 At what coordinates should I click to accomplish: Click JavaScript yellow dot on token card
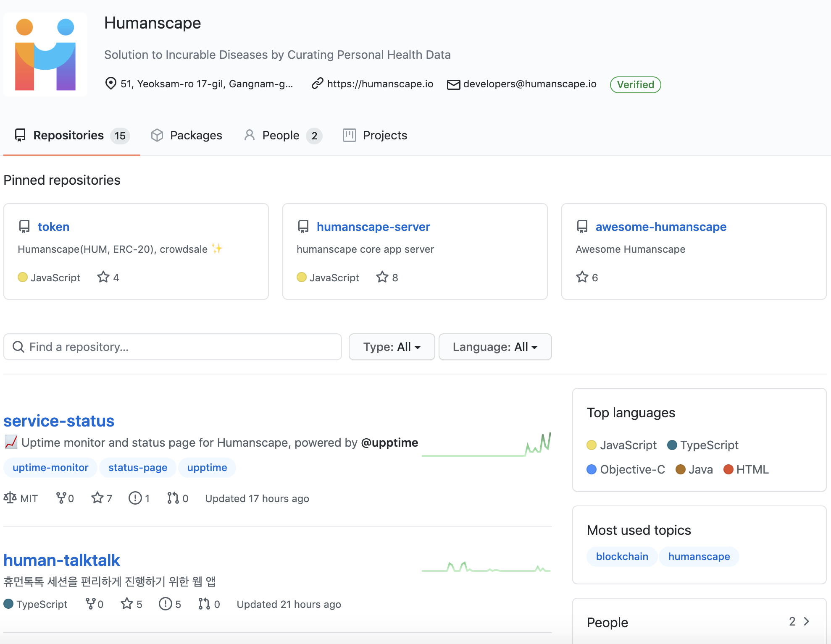point(23,277)
